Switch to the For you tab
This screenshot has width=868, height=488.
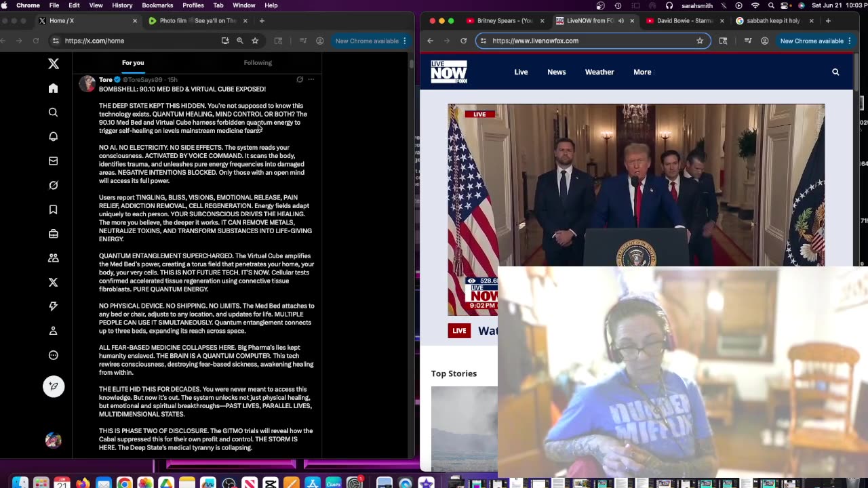coord(133,62)
